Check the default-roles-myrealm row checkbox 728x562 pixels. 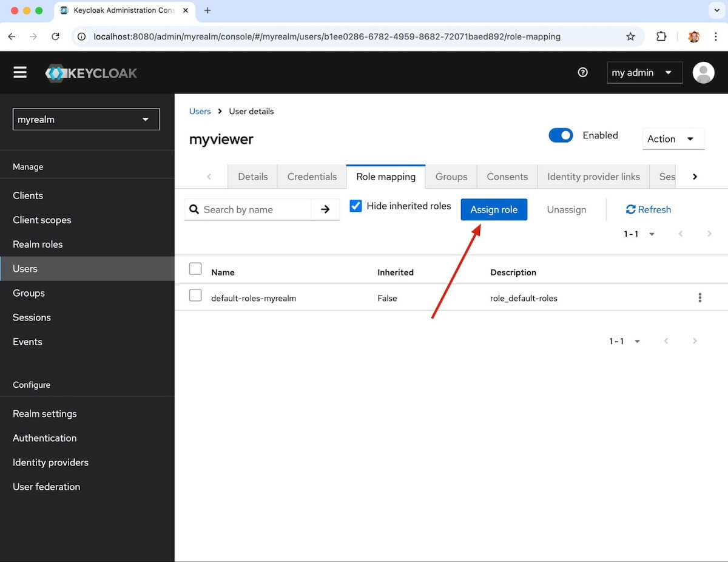point(195,296)
